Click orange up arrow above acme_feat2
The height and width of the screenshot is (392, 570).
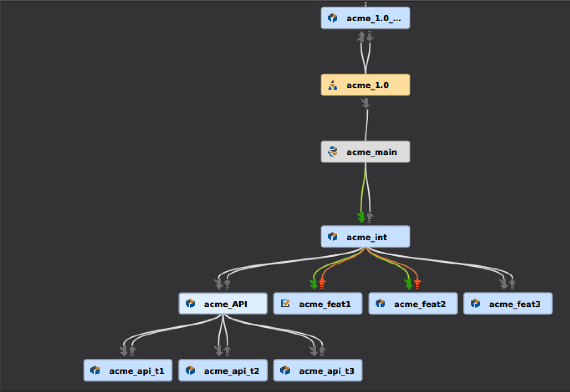[417, 283]
